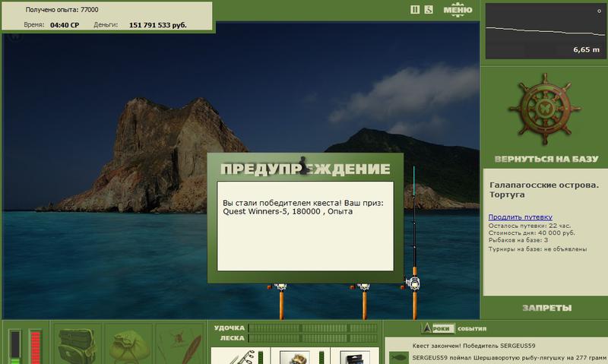Open the ЗАПРЕТЫ section
608x364 pixels.
pyautogui.click(x=546, y=309)
